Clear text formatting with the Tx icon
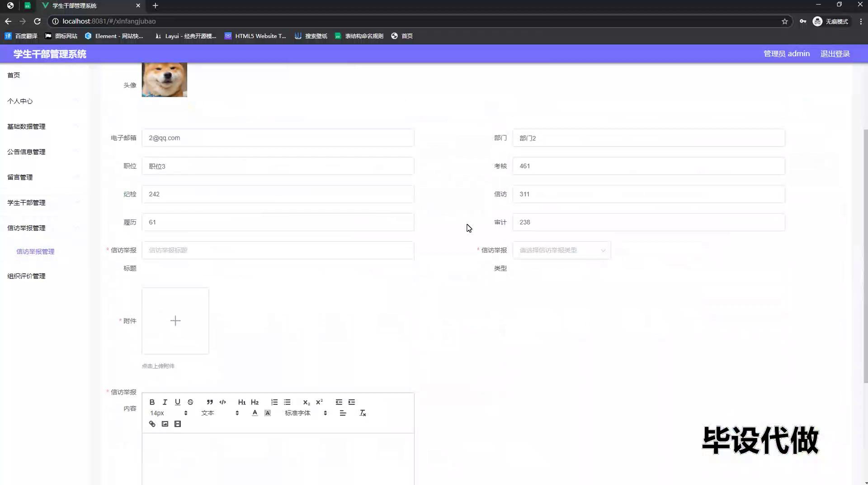The width and height of the screenshot is (868, 485). (363, 413)
